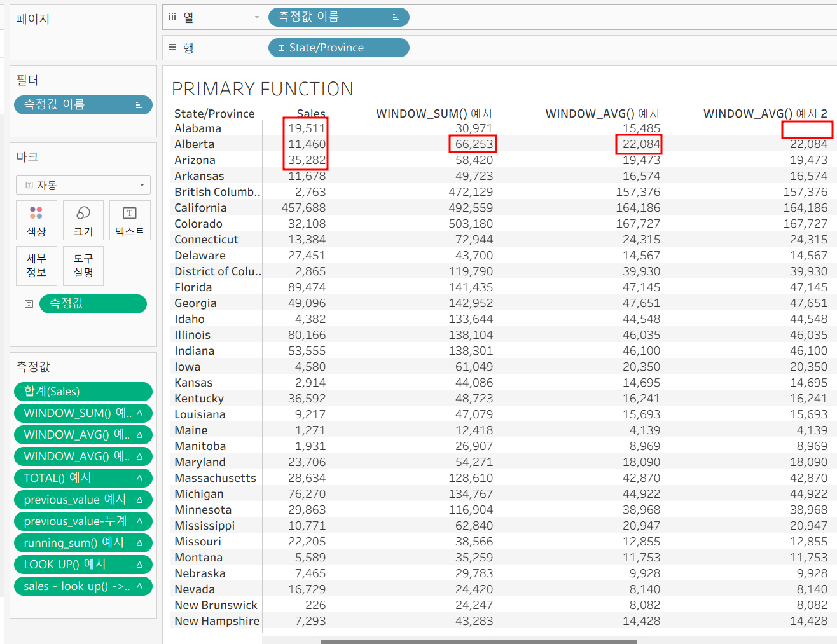Click the State/Province column header
Image resolution: width=837 pixels, height=644 pixels.
click(214, 113)
